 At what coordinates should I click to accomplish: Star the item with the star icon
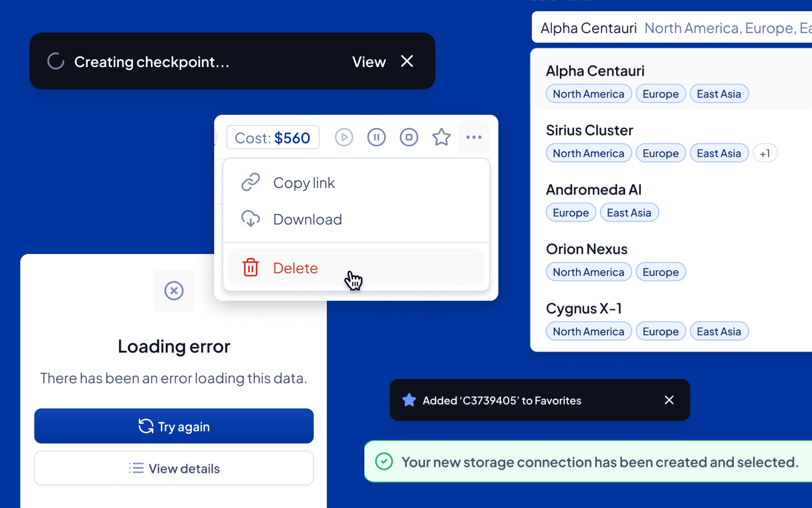441,137
